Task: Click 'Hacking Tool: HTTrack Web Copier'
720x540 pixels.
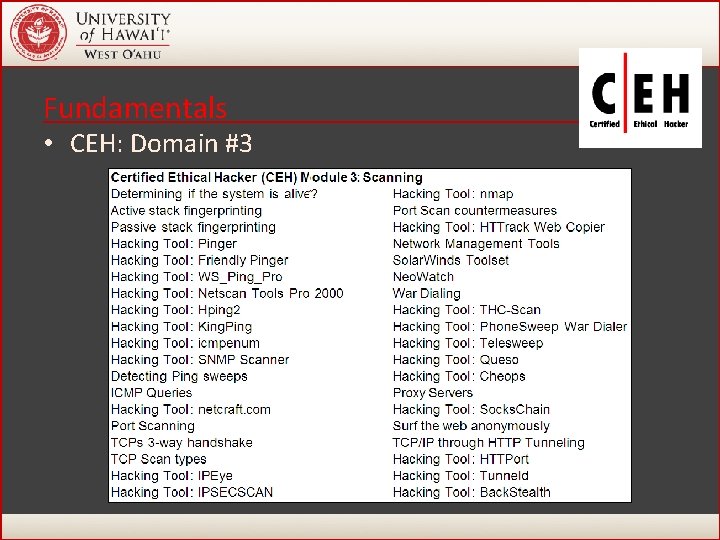Action: [499, 227]
